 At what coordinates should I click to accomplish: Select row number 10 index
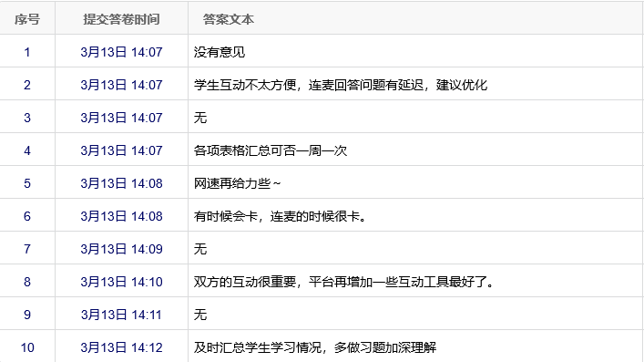27,347
